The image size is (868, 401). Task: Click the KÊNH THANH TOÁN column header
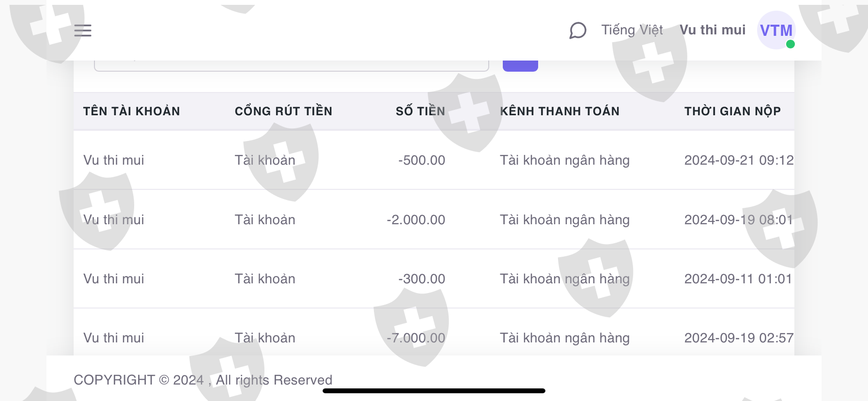[x=559, y=111]
